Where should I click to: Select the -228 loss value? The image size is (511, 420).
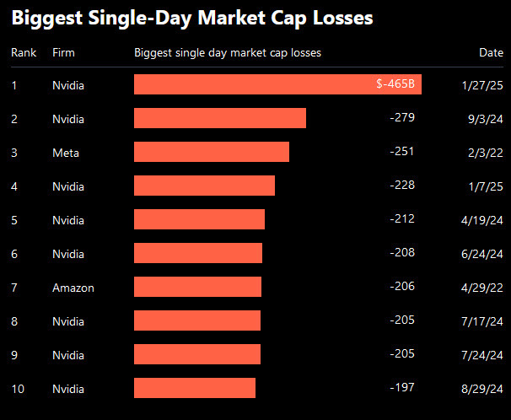click(402, 185)
